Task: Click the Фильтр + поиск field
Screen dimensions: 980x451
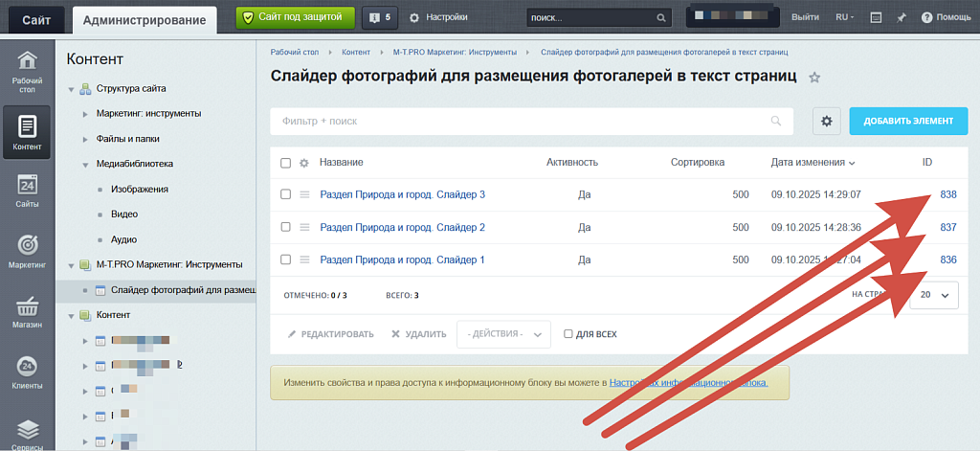Action: [526, 122]
